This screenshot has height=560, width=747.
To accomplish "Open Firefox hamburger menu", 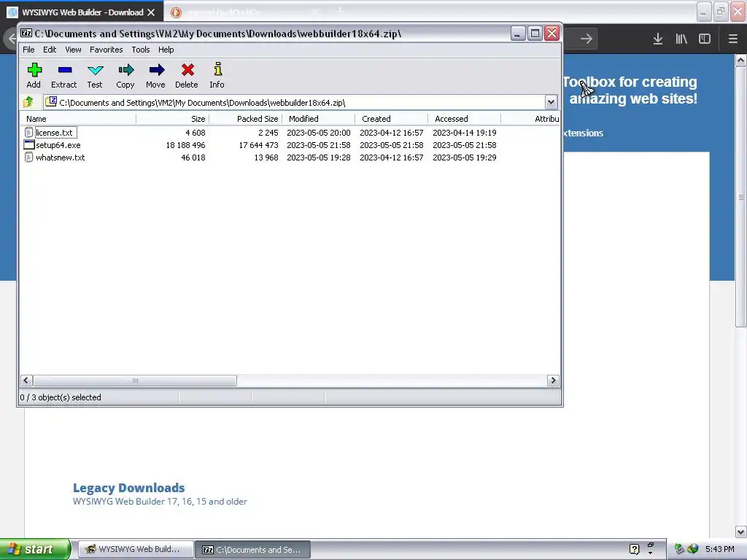I will coord(733,39).
